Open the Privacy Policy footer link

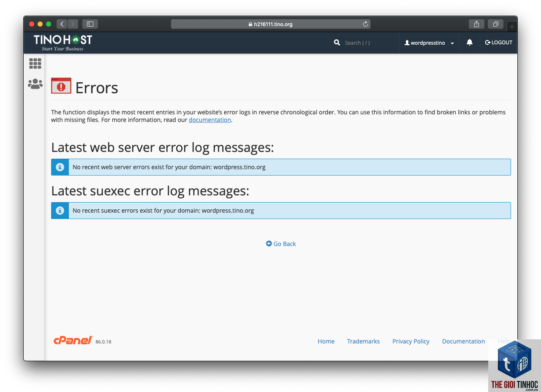click(411, 341)
